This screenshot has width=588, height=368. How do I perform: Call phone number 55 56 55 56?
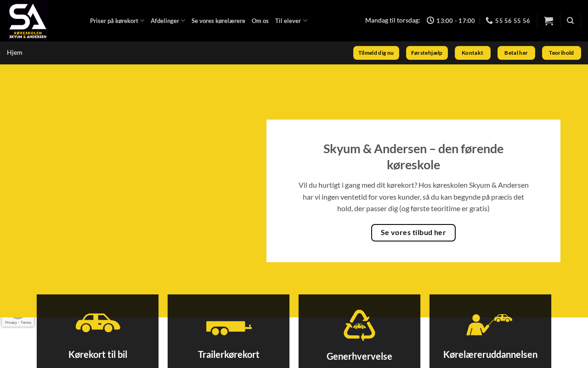513,21
